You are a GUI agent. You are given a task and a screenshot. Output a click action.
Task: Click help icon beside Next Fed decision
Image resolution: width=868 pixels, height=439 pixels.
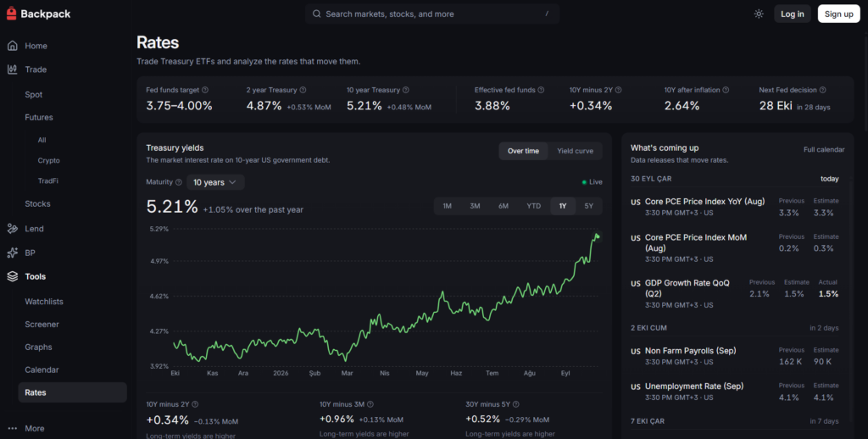(x=822, y=90)
